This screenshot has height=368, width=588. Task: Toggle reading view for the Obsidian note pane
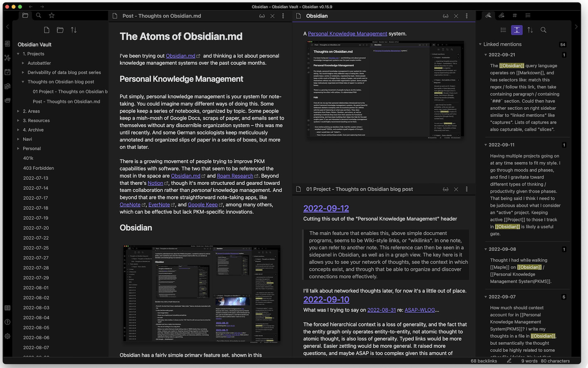click(446, 16)
